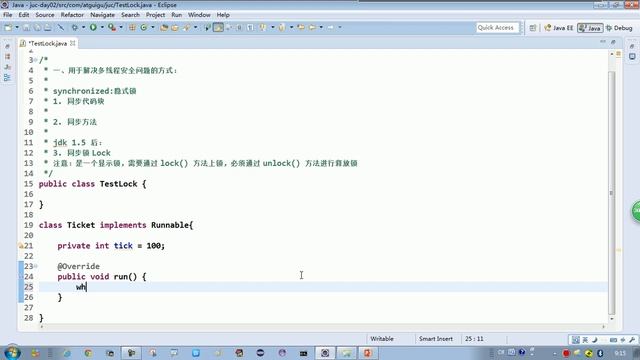The image size is (640, 360).
Task: Open the New Java Class dropdown arrow
Action: tap(153, 27)
